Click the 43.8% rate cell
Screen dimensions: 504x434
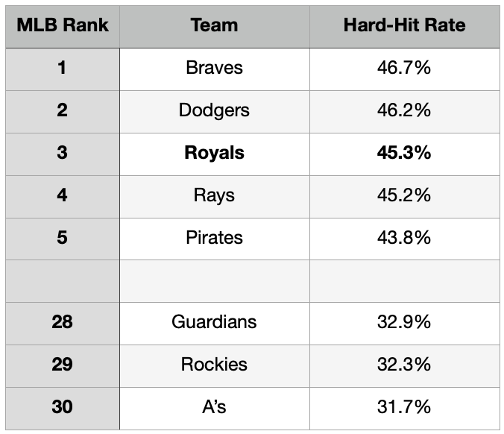pos(404,238)
